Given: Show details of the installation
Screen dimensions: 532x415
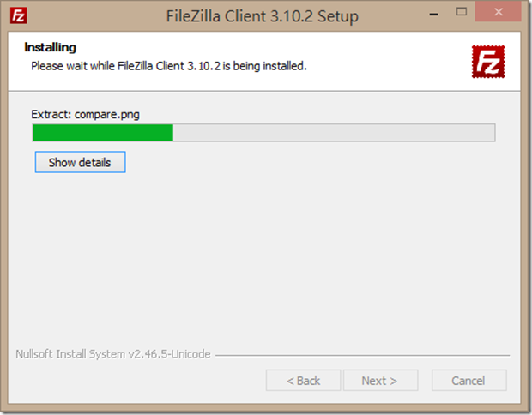Looking at the screenshot, I should (x=80, y=162).
